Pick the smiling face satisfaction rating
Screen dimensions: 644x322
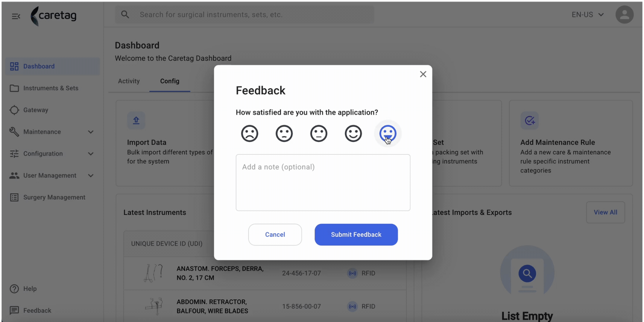(x=353, y=133)
